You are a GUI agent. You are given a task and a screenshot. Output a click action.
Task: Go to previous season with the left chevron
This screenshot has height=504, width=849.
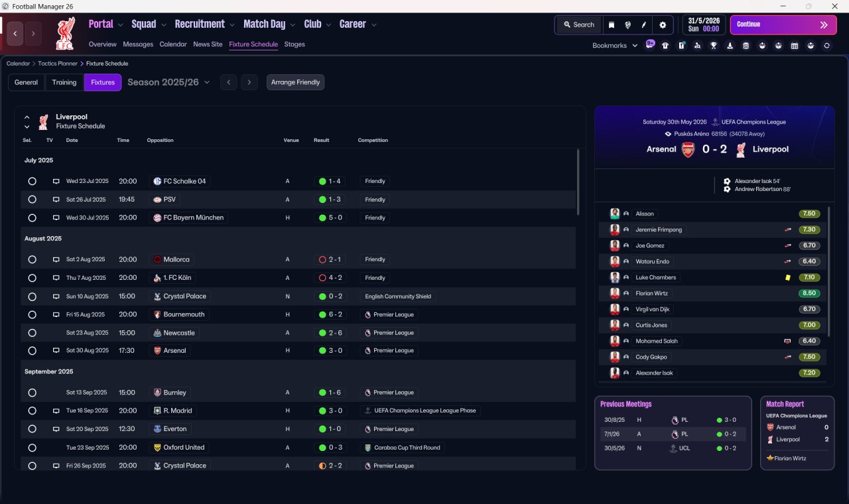(228, 82)
